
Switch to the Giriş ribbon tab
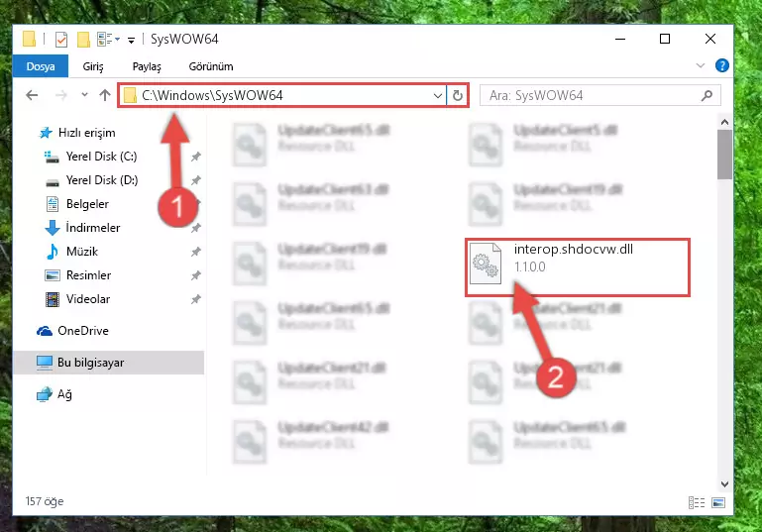[93, 66]
